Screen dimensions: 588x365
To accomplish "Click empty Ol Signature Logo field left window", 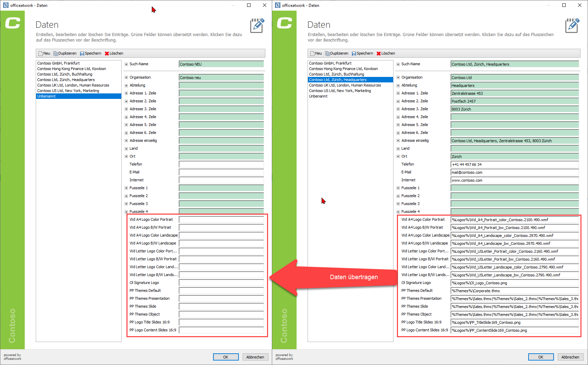I will tap(221, 283).
